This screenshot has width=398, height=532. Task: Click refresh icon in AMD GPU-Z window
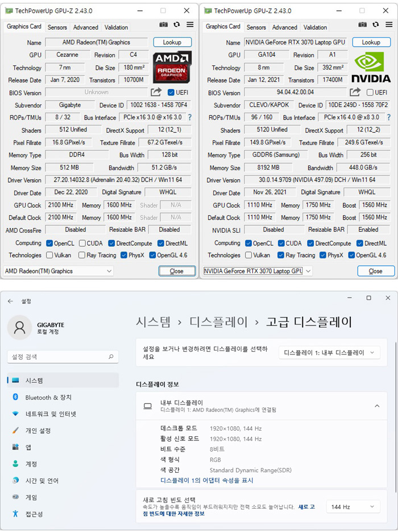click(177, 24)
